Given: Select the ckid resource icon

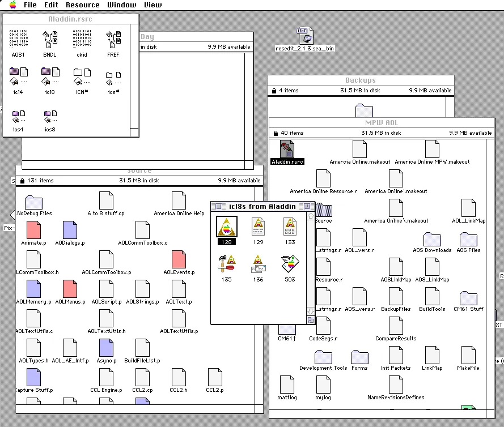Looking at the screenshot, I should click(82, 40).
